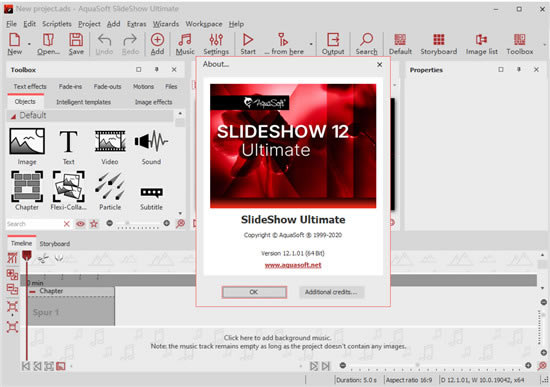Close the About dialog
Image resolution: width=550 pixels, height=387 pixels.
tap(380, 65)
